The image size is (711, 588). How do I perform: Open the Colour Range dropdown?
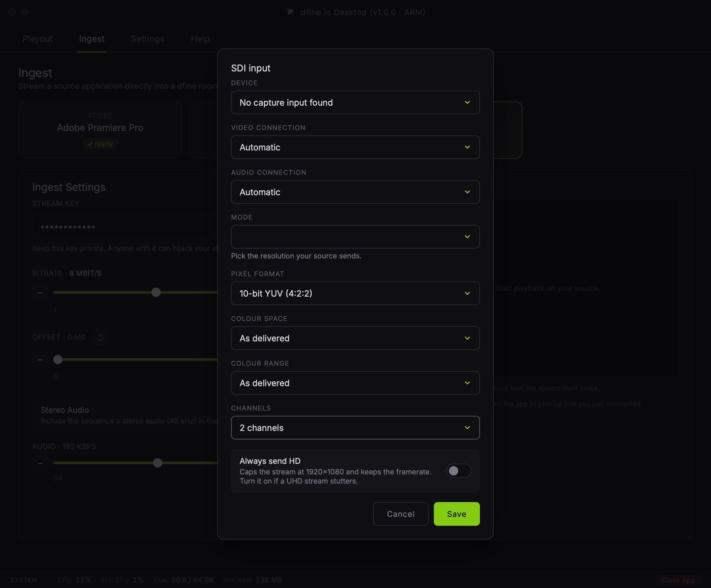355,383
